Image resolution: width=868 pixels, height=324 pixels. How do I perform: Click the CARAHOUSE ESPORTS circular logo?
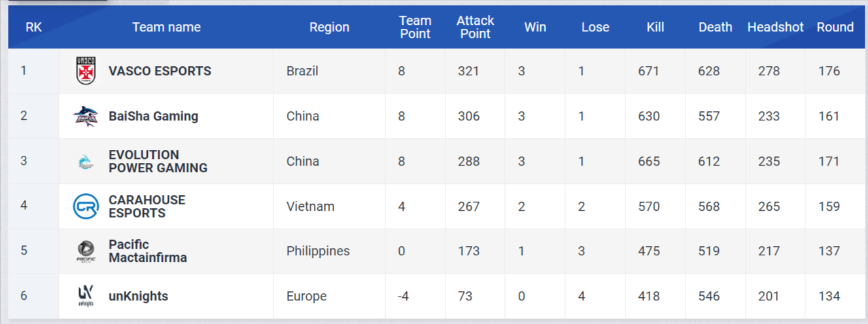point(86,207)
